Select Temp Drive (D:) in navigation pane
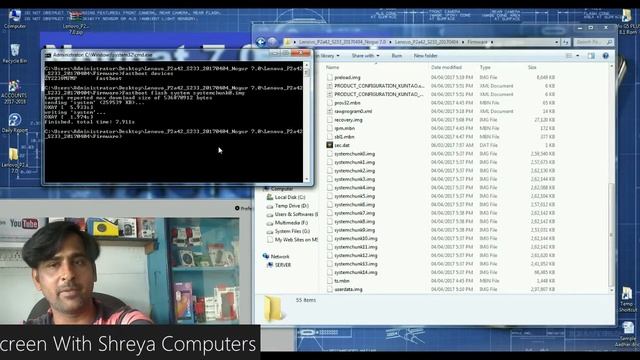Viewport: 640px width, 360px height. (x=288, y=206)
